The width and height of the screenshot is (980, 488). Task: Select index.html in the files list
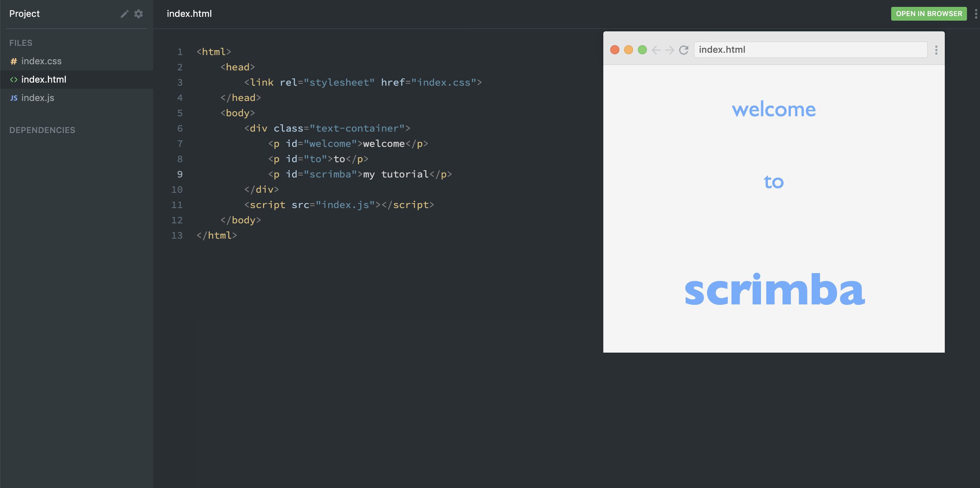coord(77,80)
